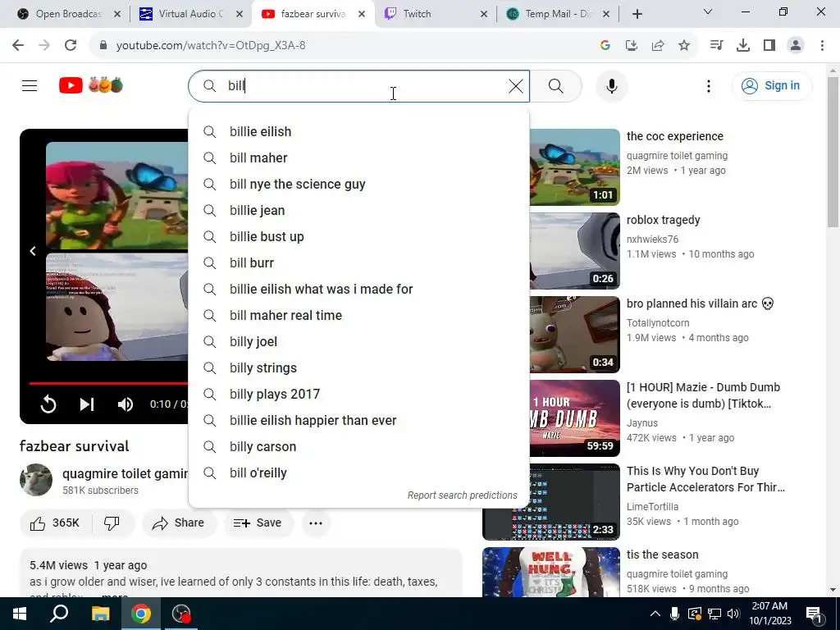Viewport: 840px width, 630px height.
Task: Open Mazie Dumb Dumb 1 hour thumbnail
Action: (x=574, y=418)
